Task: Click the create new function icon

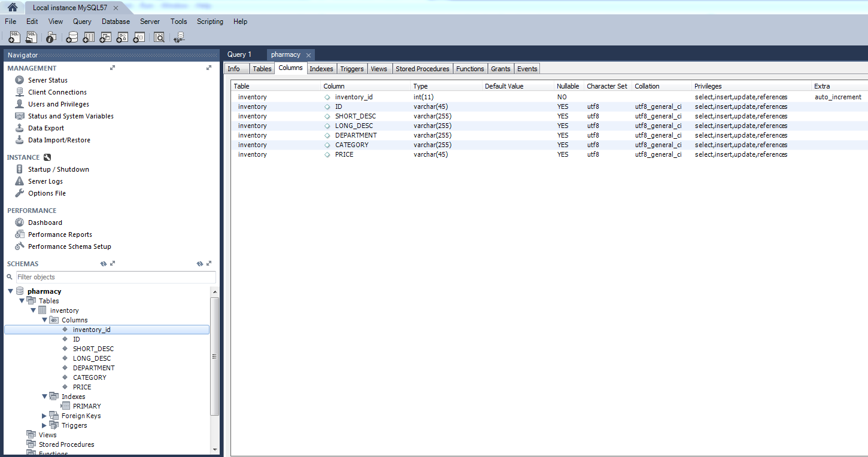Action: 139,37
